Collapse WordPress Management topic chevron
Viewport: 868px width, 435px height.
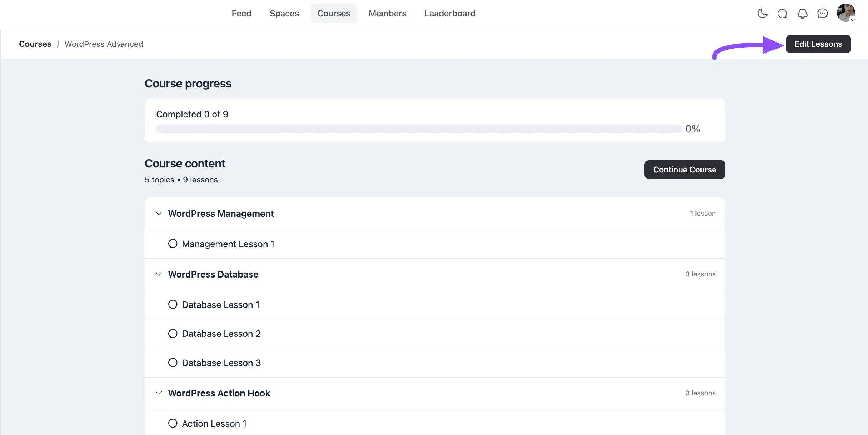coord(159,213)
